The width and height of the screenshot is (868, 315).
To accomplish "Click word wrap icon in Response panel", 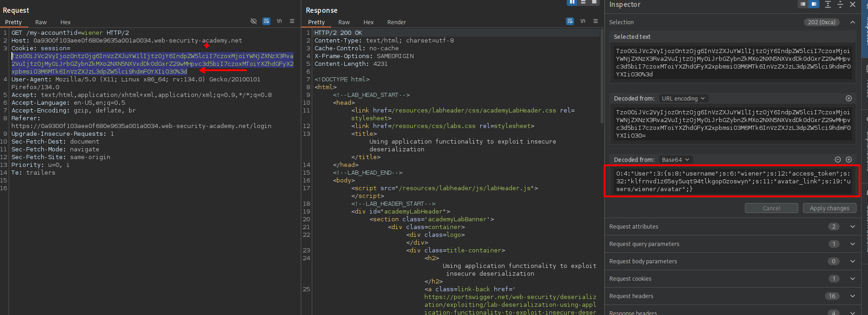I will click(570, 21).
